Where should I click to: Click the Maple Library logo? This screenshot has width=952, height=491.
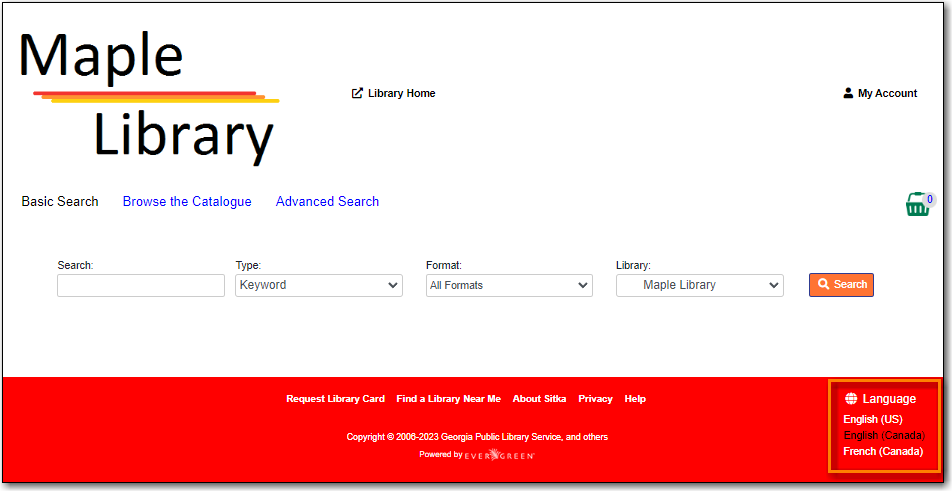148,96
